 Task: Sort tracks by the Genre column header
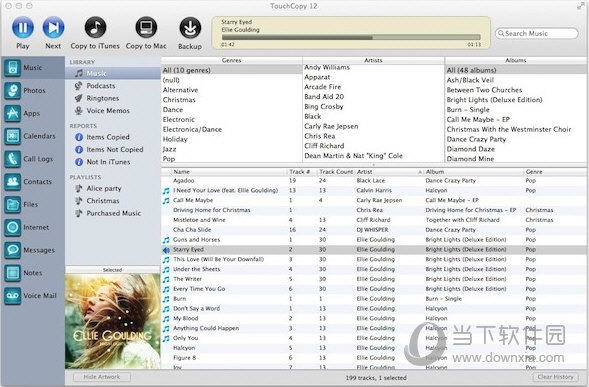click(x=555, y=172)
